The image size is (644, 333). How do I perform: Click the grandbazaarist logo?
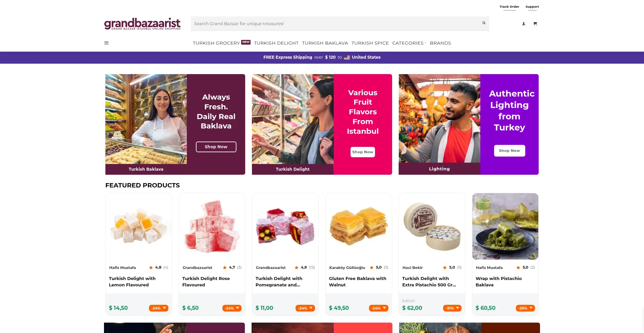[142, 24]
